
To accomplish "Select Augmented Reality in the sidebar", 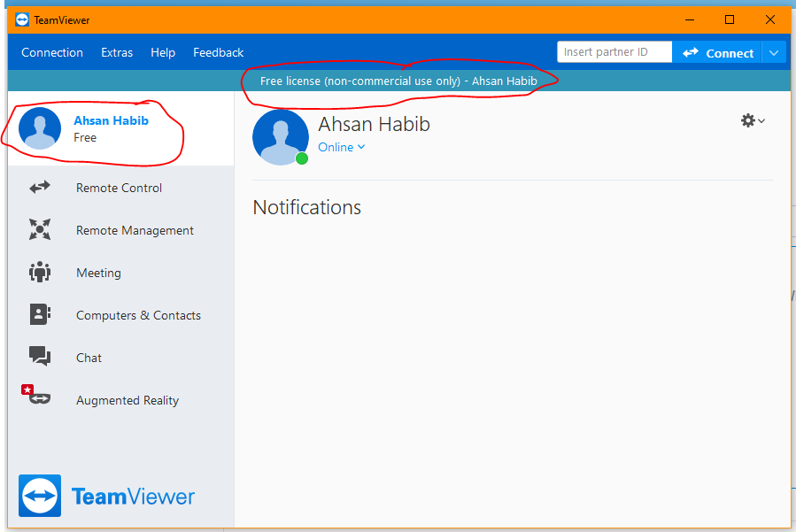I will tap(127, 400).
